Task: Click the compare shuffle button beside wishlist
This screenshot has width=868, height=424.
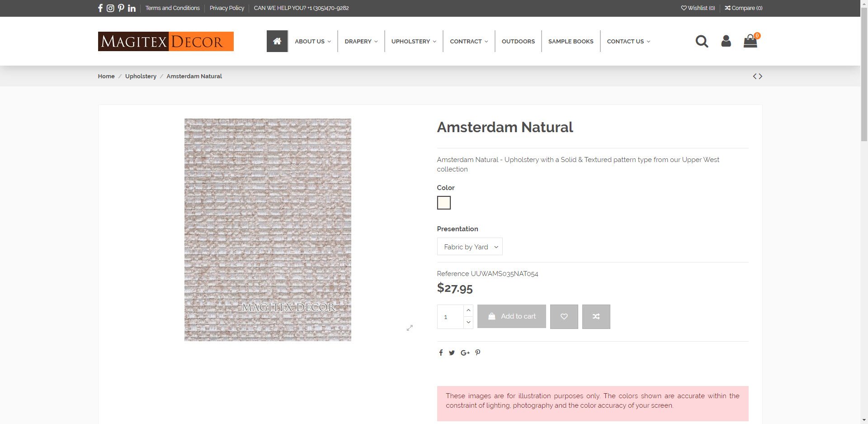Action: (x=596, y=316)
